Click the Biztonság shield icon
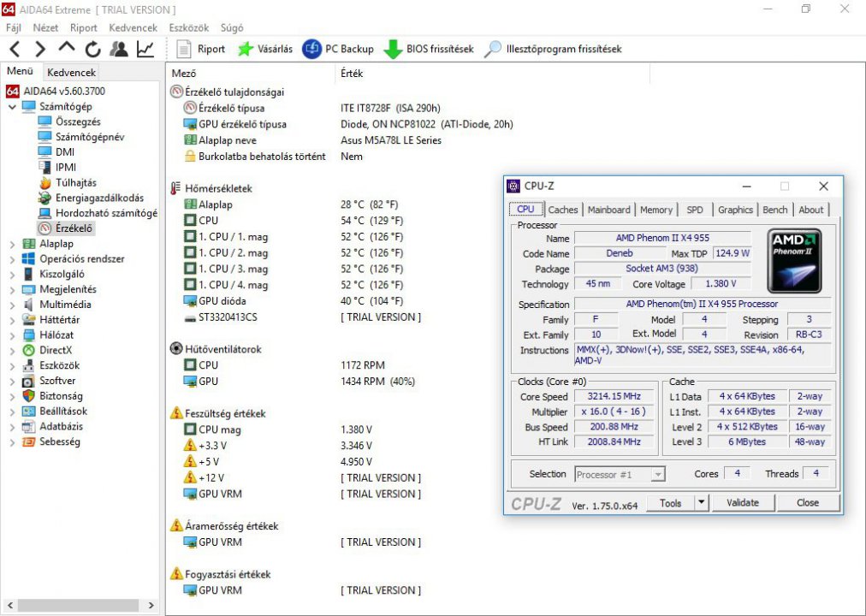Viewport: 866px width, 616px height. coord(29,396)
